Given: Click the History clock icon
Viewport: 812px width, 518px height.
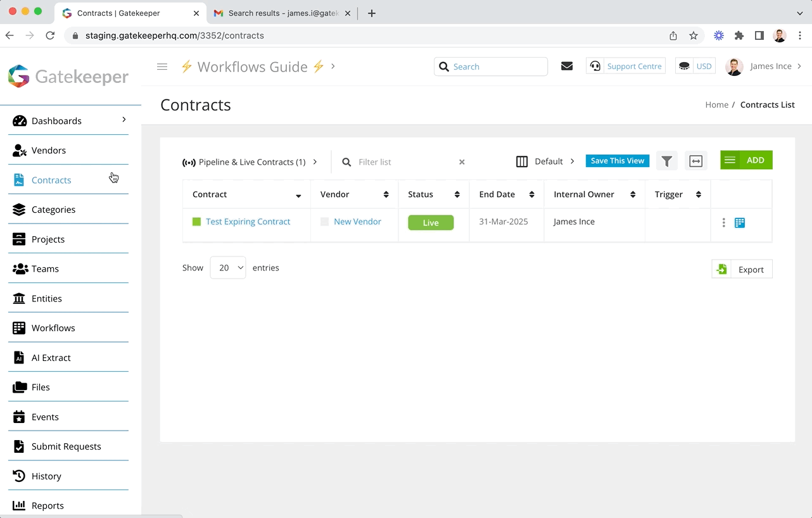Looking at the screenshot, I should pos(20,476).
